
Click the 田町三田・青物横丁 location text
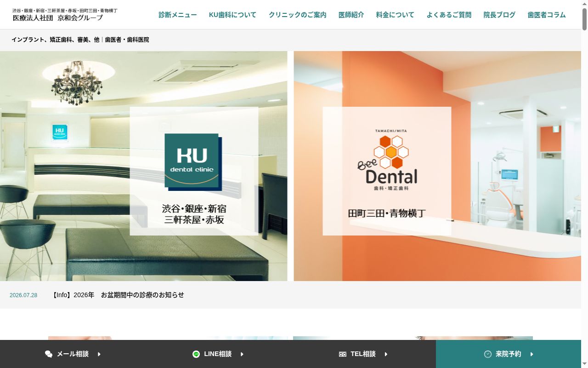tap(387, 213)
